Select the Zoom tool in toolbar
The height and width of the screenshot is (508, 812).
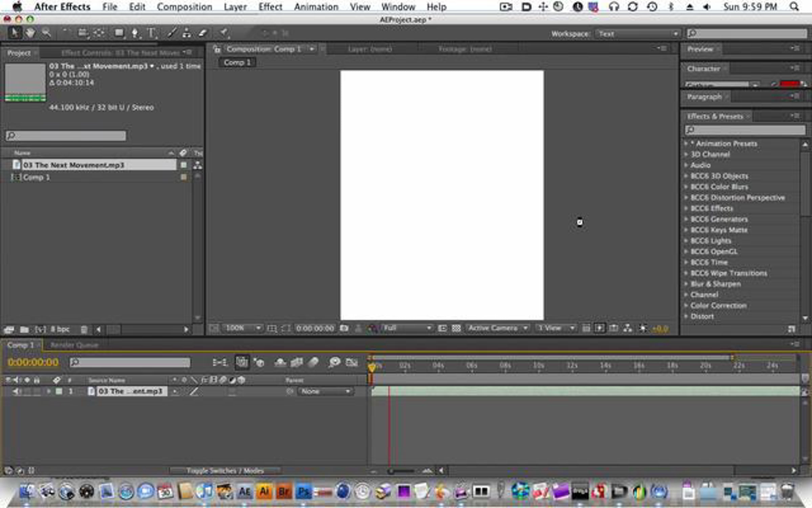point(46,33)
